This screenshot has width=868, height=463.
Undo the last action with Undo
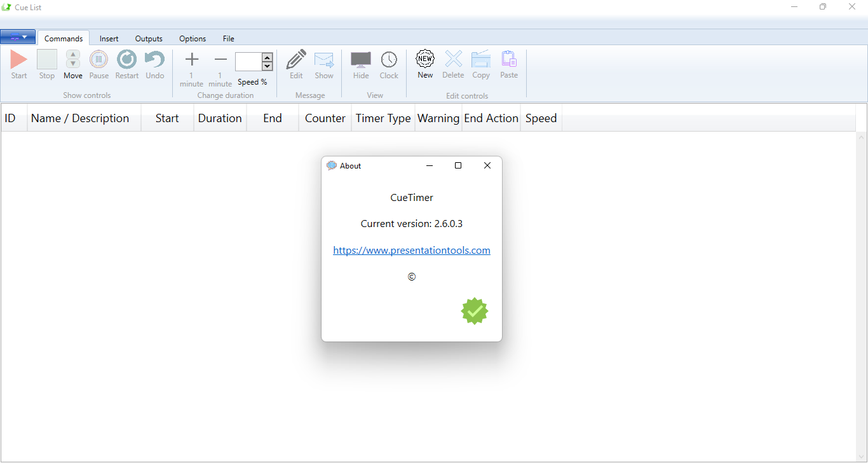tap(154, 60)
